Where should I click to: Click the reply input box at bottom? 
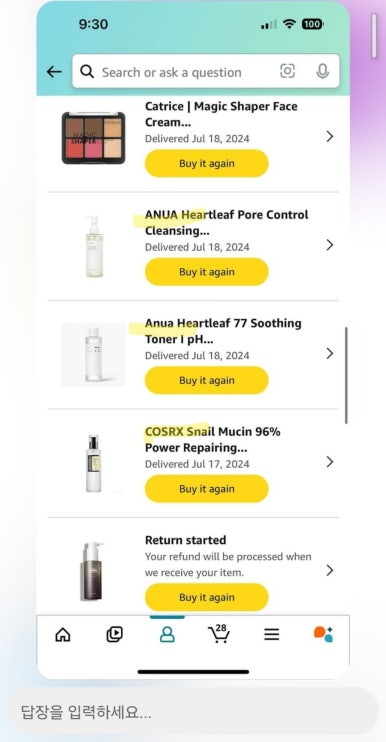[x=193, y=711]
